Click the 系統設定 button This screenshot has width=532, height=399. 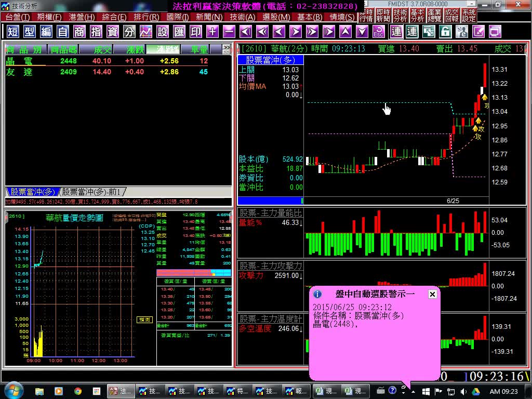pos(469,16)
